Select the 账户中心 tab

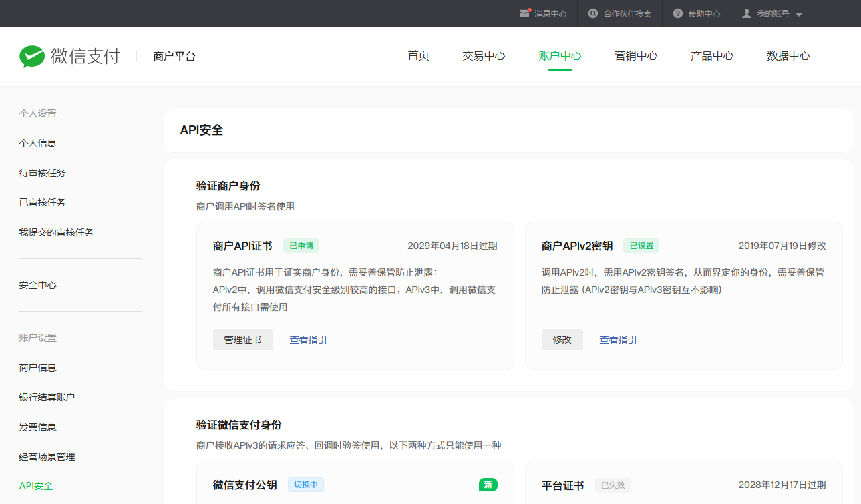(x=560, y=56)
